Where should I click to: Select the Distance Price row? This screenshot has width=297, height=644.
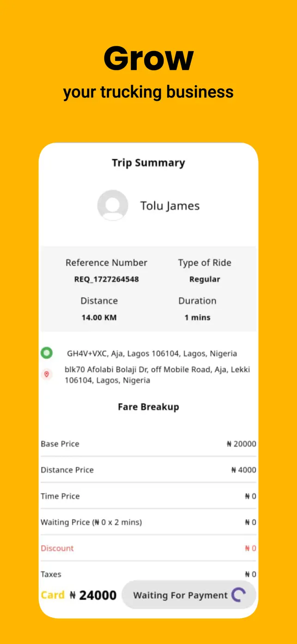pyautogui.click(x=148, y=470)
